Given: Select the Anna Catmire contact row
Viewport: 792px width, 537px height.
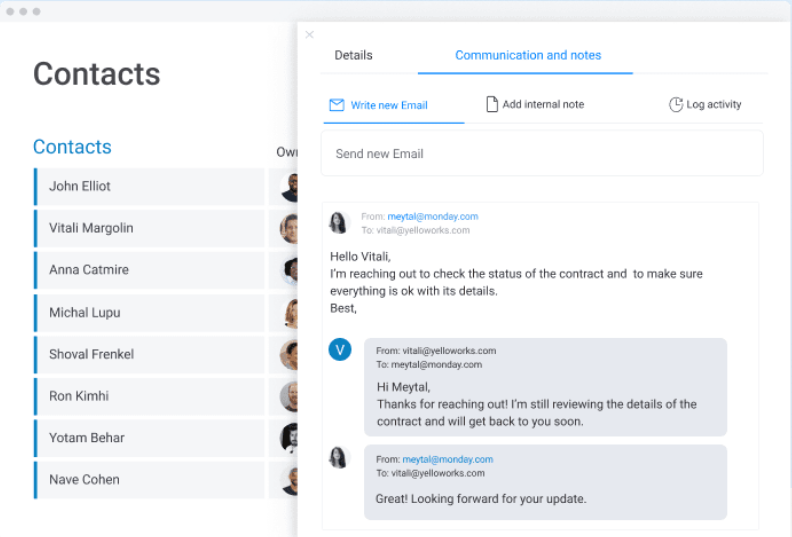Looking at the screenshot, I should tap(150, 270).
